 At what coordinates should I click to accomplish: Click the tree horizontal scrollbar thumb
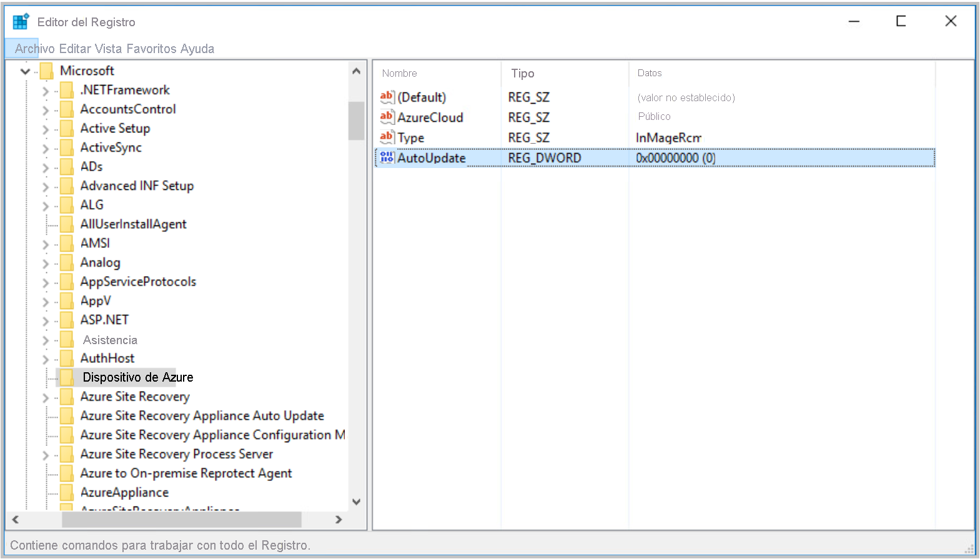point(182,520)
